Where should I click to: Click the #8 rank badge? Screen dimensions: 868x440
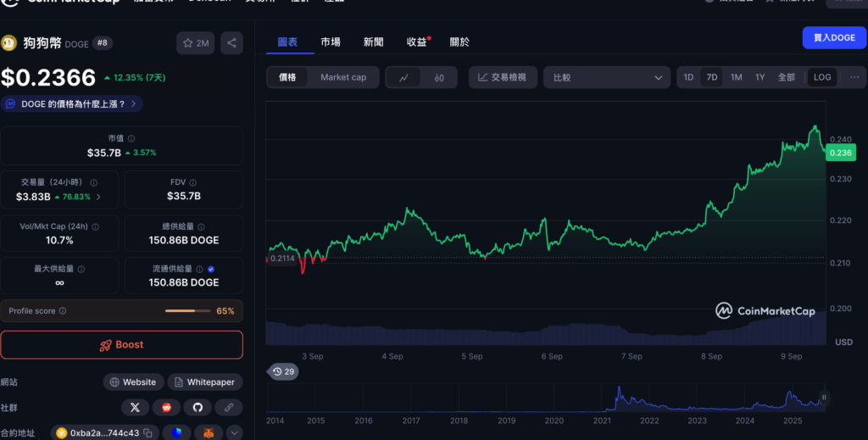[102, 42]
